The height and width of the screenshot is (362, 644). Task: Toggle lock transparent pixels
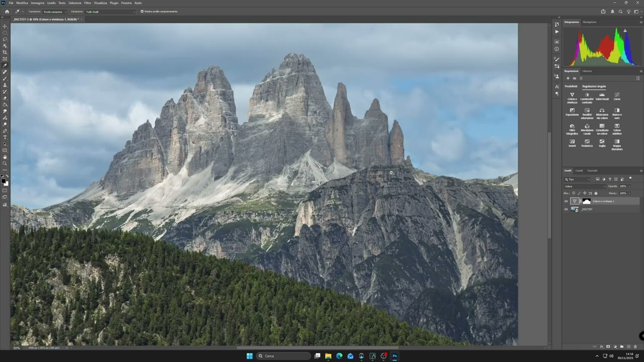click(x=574, y=193)
